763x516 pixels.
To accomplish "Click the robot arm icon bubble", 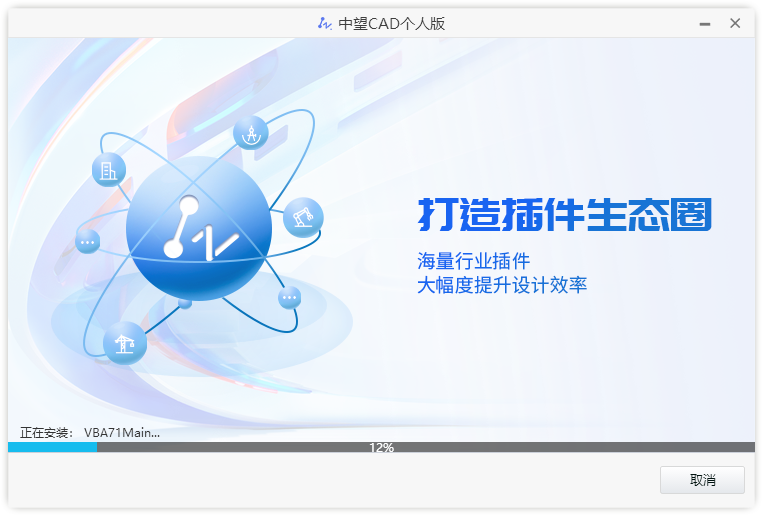I will 303,217.
